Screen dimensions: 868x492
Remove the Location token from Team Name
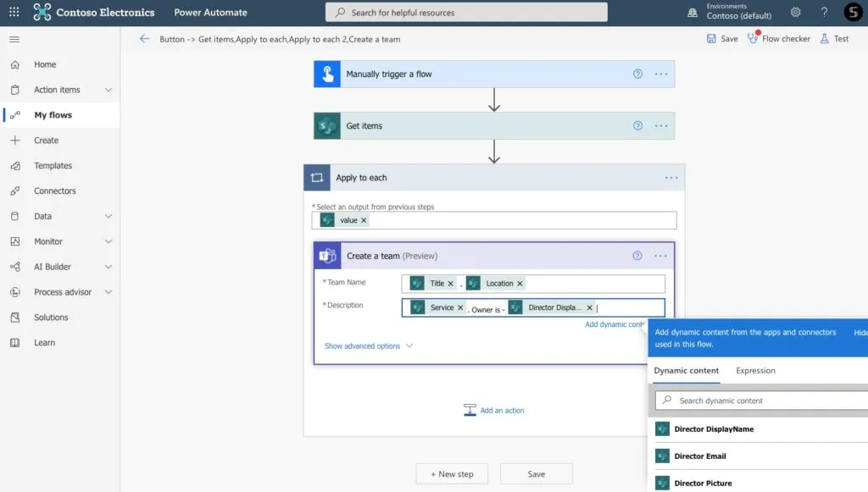point(520,284)
